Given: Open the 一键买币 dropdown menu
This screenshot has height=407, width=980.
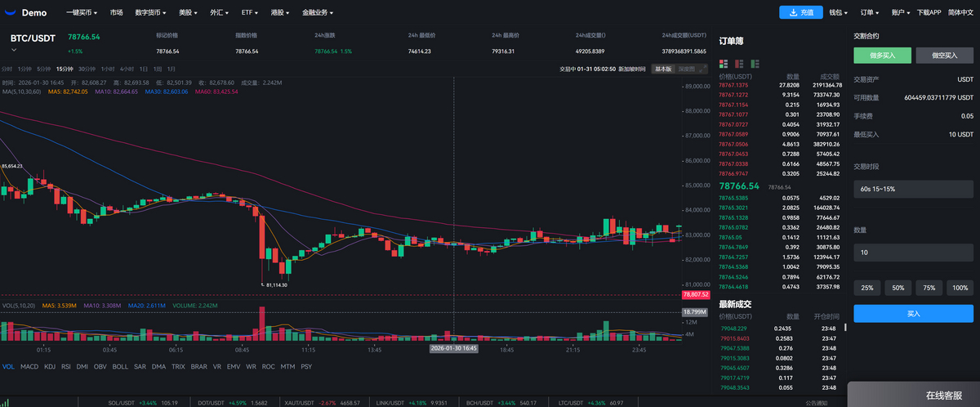Looking at the screenshot, I should pos(82,13).
